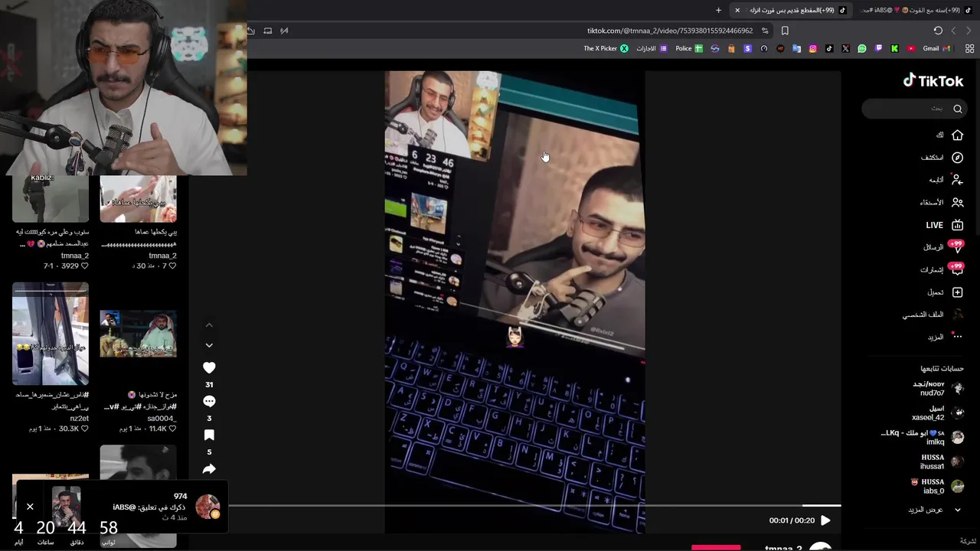980x551 pixels.
Task: Click the sa0004_ username
Action: tap(162, 419)
